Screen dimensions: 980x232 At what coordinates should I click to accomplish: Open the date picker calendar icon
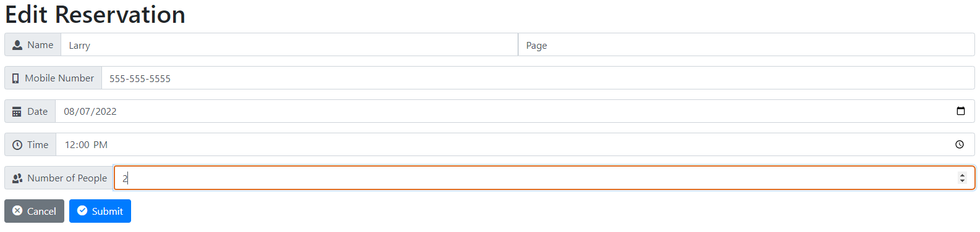tap(961, 111)
